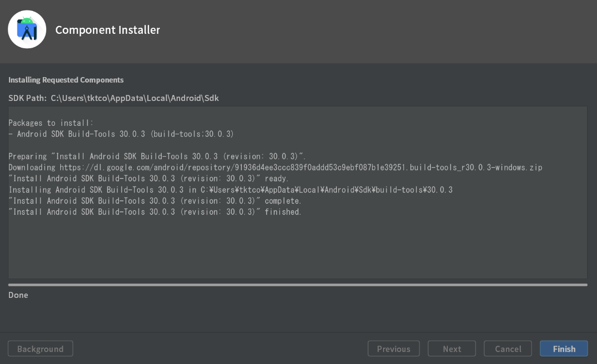Image resolution: width=597 pixels, height=364 pixels.
Task: Click the SDK Path text
Action: (113, 98)
